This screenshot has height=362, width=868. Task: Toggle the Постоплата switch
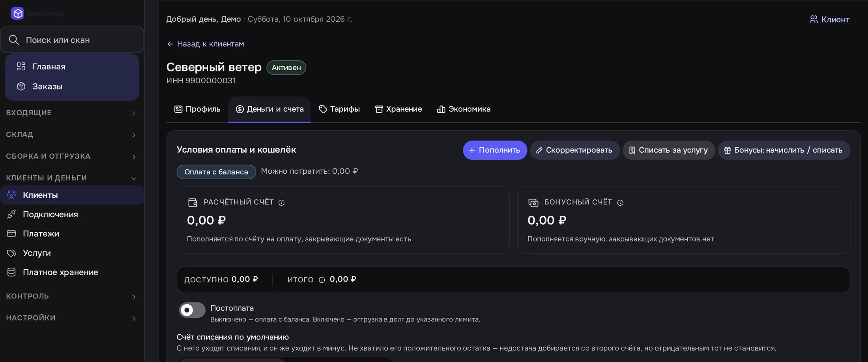click(192, 310)
